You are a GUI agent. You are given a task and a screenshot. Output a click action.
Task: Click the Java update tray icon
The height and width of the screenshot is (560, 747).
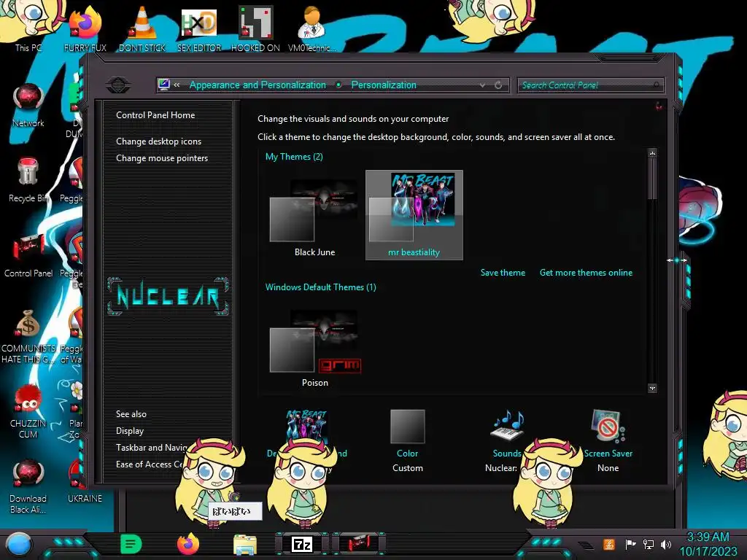609,544
